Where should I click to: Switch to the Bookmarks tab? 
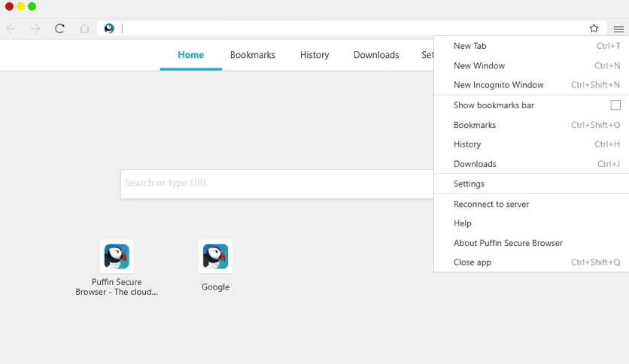click(253, 55)
